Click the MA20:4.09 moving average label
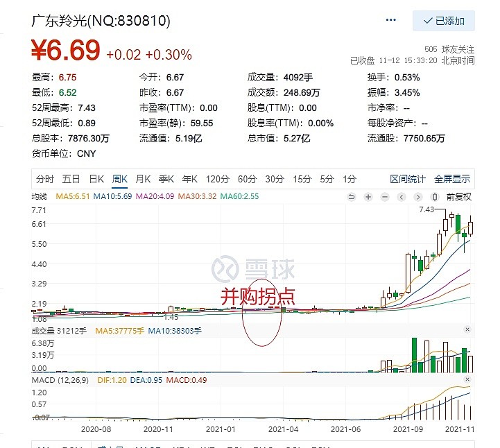 [155, 196]
